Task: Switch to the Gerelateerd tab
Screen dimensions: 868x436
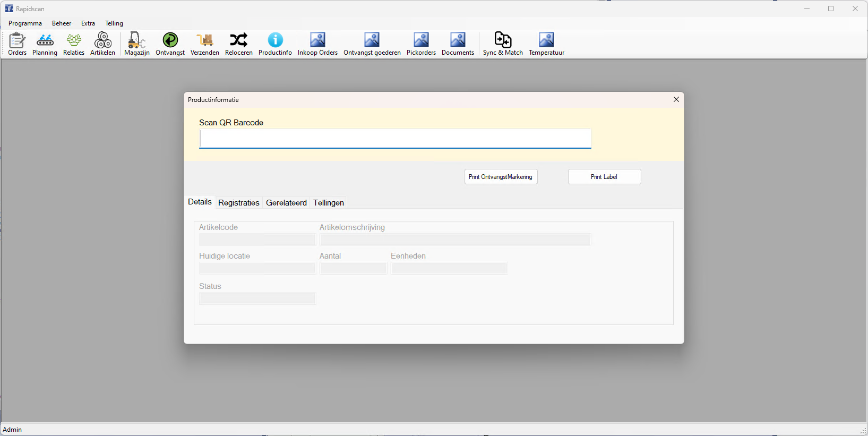Action: point(286,203)
